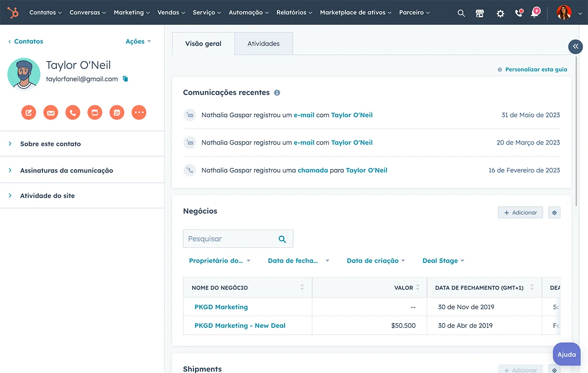Open settings gear in top navigation
The width and height of the screenshot is (588, 373).
point(500,13)
